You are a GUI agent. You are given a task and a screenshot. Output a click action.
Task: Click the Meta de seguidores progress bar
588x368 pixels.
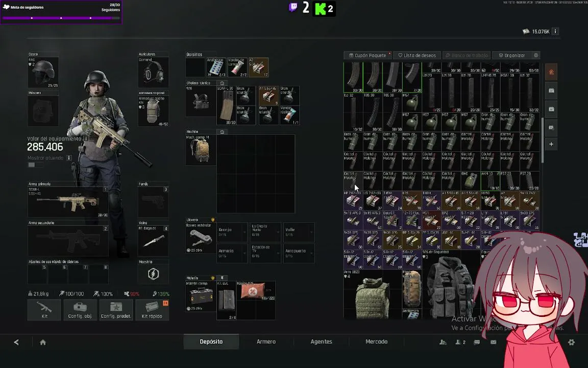pyautogui.click(x=61, y=18)
